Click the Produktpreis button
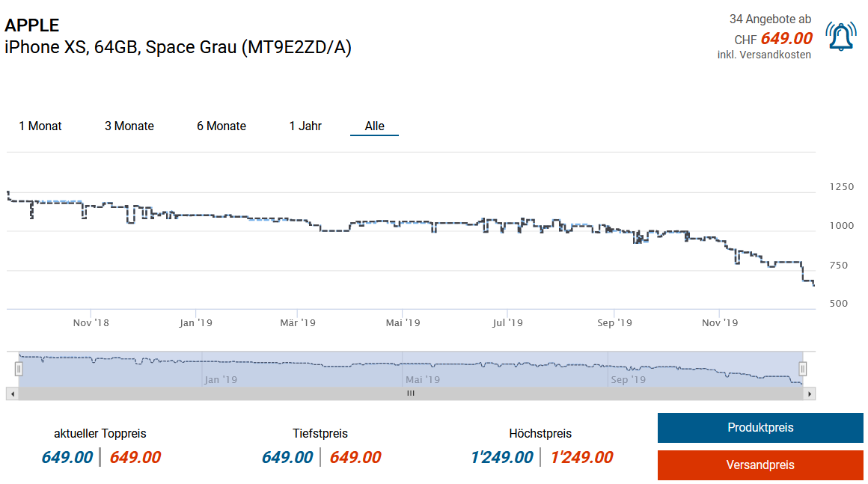This screenshot has width=868, height=484. click(x=760, y=428)
